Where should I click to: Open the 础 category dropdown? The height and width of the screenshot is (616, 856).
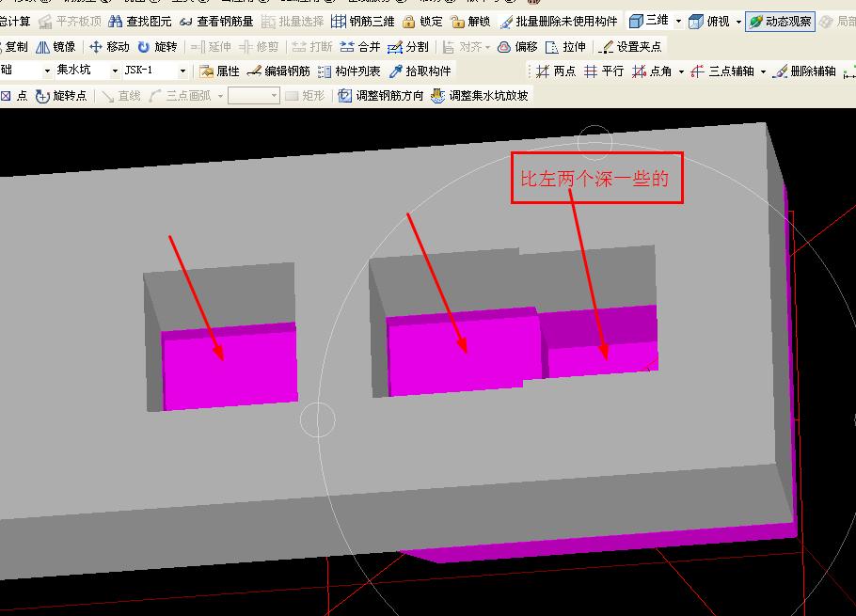pyautogui.click(x=47, y=71)
